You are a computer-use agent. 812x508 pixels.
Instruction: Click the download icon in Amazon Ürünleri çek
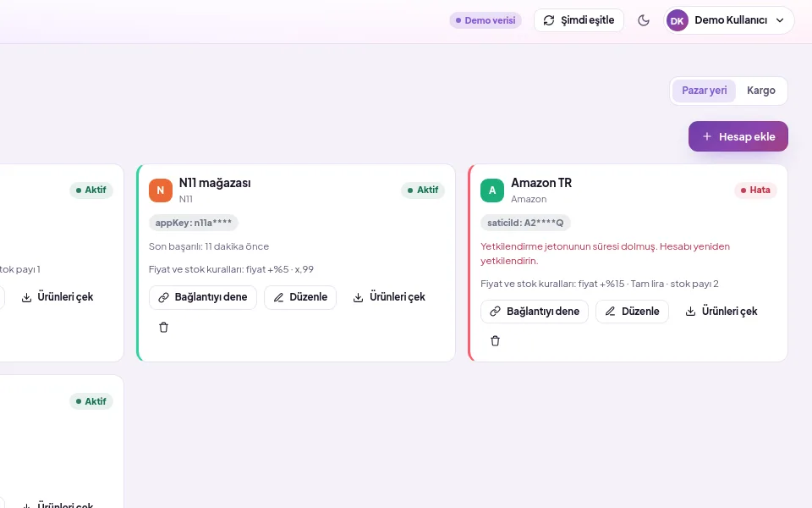pos(690,312)
